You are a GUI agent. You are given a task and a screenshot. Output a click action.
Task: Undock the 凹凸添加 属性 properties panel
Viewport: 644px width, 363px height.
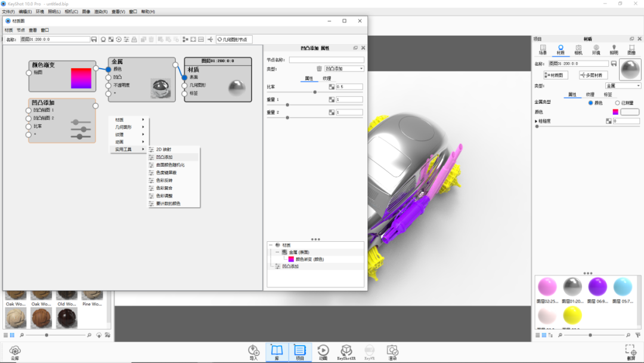[355, 48]
